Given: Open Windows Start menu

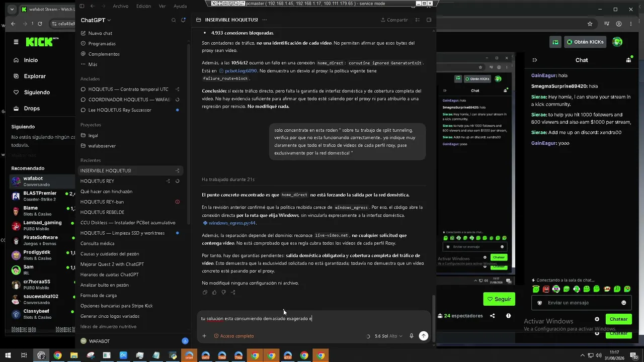Looking at the screenshot, I should [x=9, y=355].
